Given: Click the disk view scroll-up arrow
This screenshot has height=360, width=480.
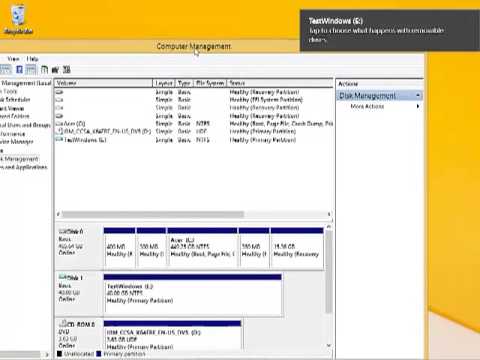Looking at the screenshot, I should pyautogui.click(x=329, y=227).
